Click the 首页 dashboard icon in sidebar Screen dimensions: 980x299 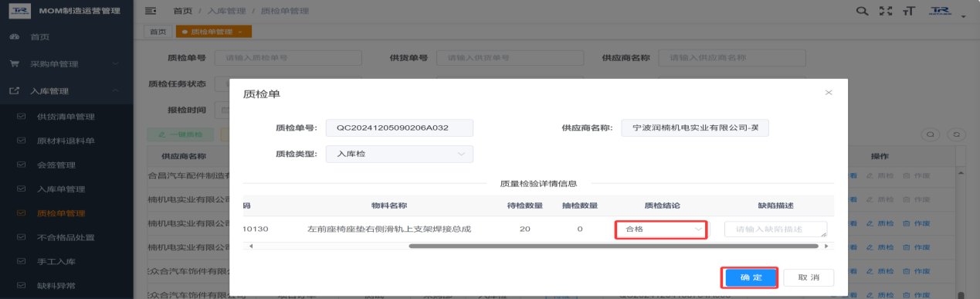15,37
